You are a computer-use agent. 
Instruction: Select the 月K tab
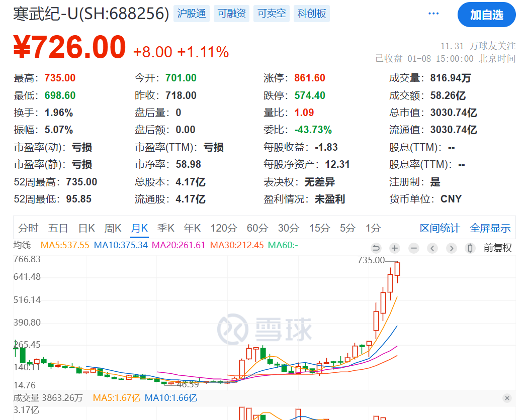click(x=139, y=228)
